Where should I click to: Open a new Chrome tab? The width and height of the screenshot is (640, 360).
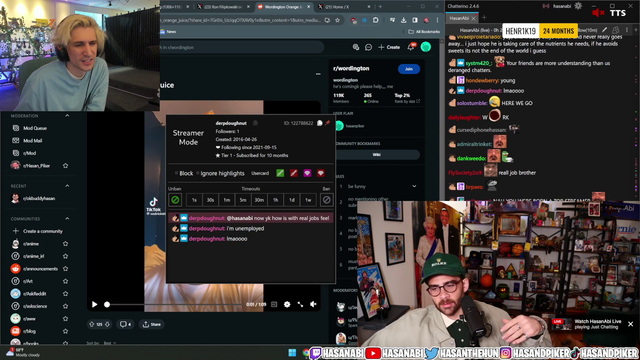coord(380,7)
